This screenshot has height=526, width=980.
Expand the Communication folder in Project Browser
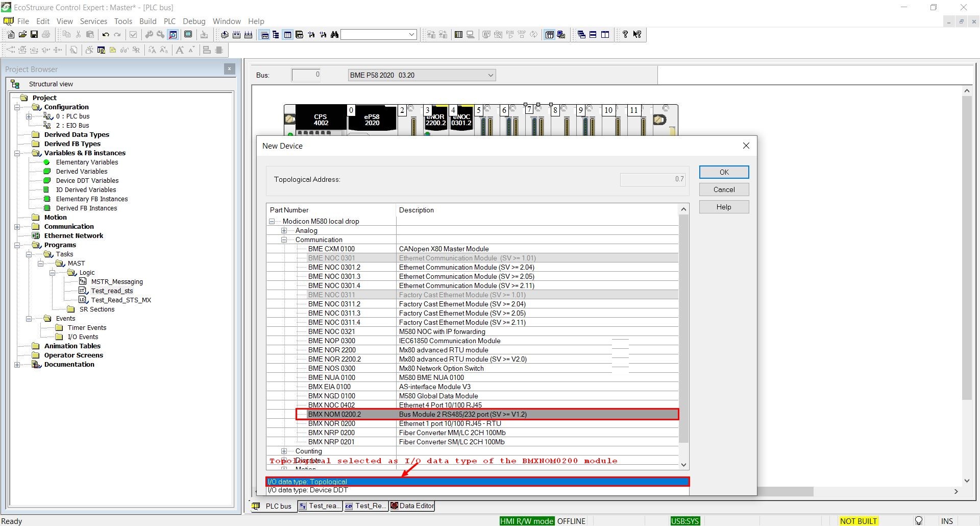coord(17,227)
